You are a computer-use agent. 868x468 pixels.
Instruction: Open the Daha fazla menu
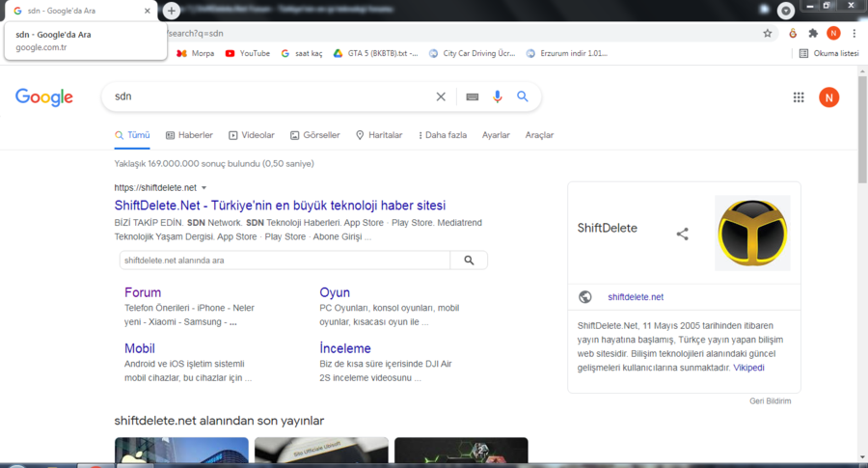pos(443,135)
